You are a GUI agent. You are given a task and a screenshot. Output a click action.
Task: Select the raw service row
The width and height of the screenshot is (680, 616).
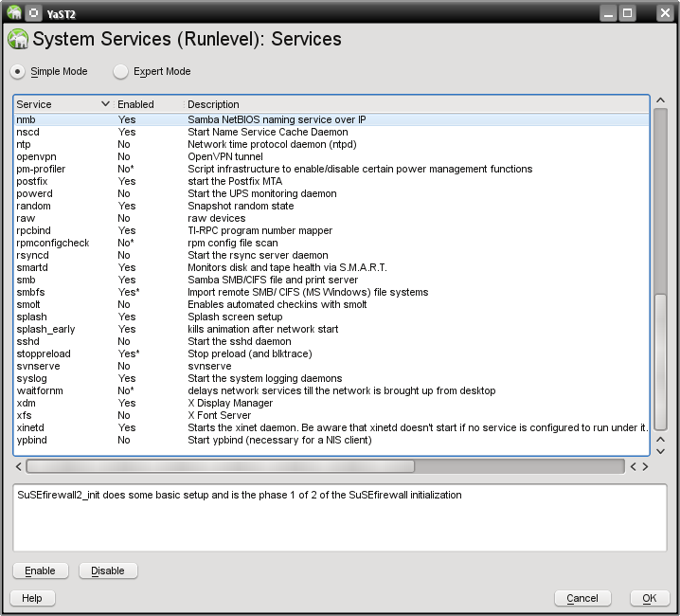331,218
